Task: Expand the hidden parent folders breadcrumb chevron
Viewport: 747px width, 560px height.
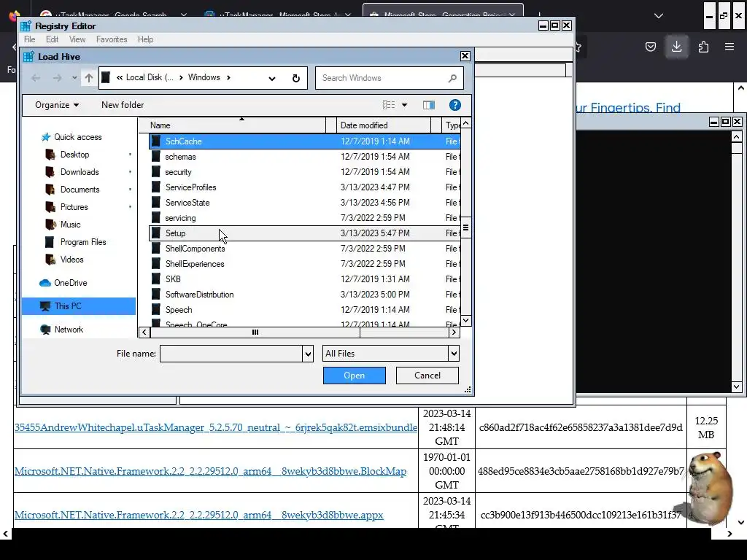Action: pos(120,77)
